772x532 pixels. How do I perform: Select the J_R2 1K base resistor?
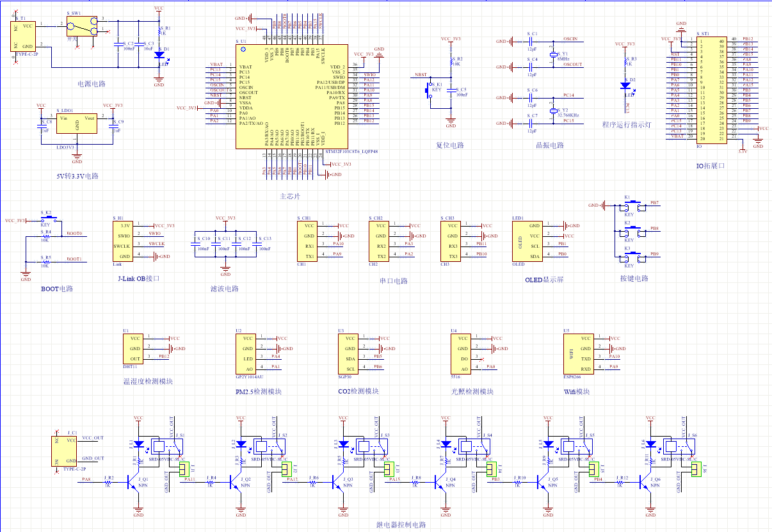(108, 483)
